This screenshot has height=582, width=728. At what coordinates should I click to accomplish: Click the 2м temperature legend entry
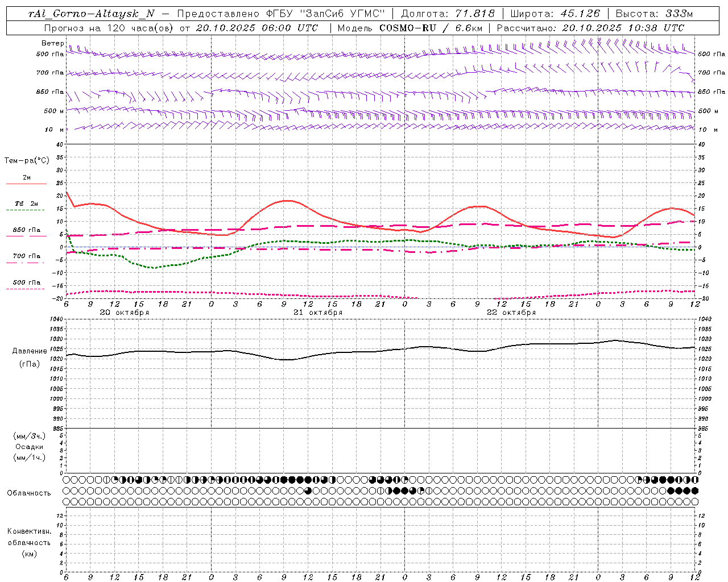pyautogui.click(x=27, y=178)
